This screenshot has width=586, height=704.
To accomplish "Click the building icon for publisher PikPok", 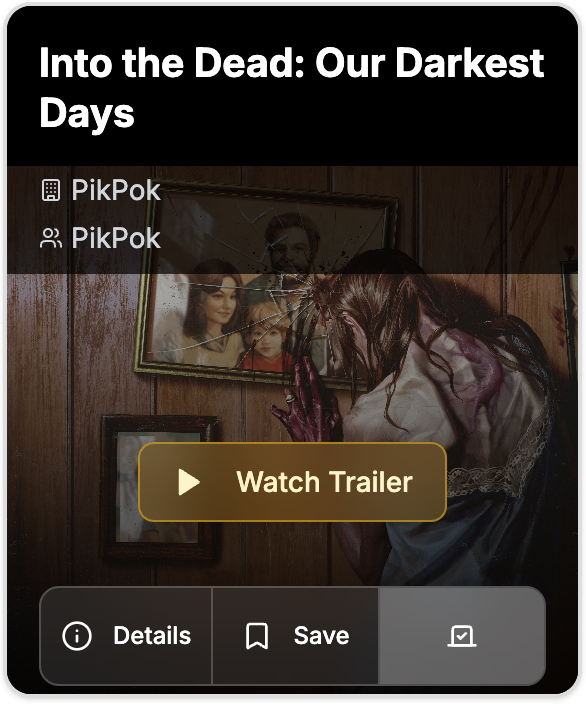I will coord(51,190).
